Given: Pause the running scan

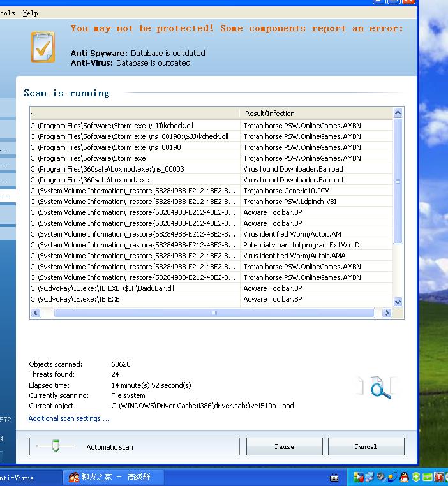Looking at the screenshot, I should [284, 446].
